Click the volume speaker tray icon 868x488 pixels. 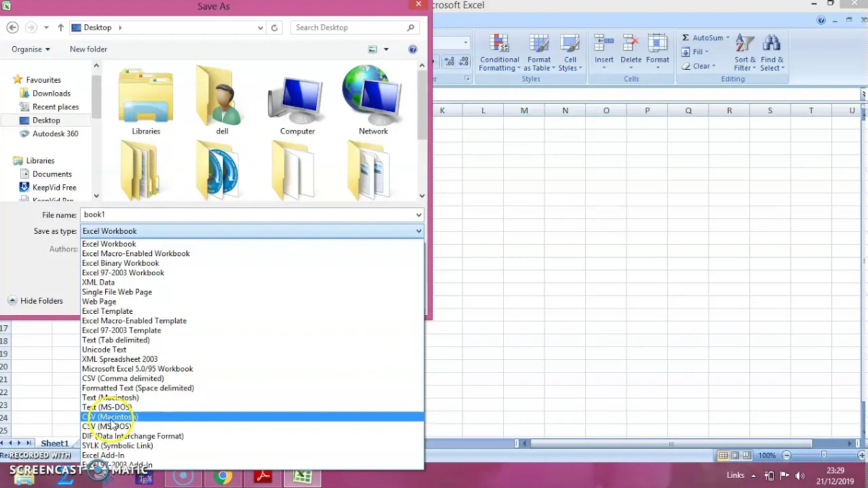click(800, 476)
